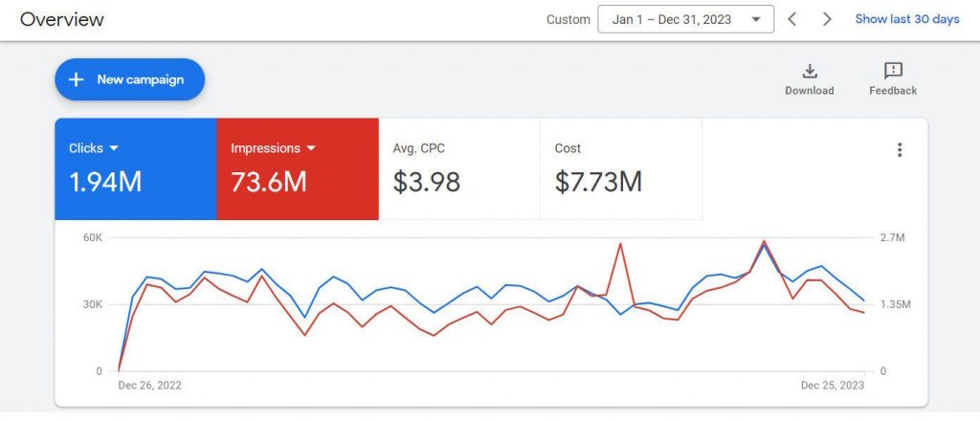Click the red impressions spike on the chart
The width and height of the screenshot is (980, 422).
point(620,244)
